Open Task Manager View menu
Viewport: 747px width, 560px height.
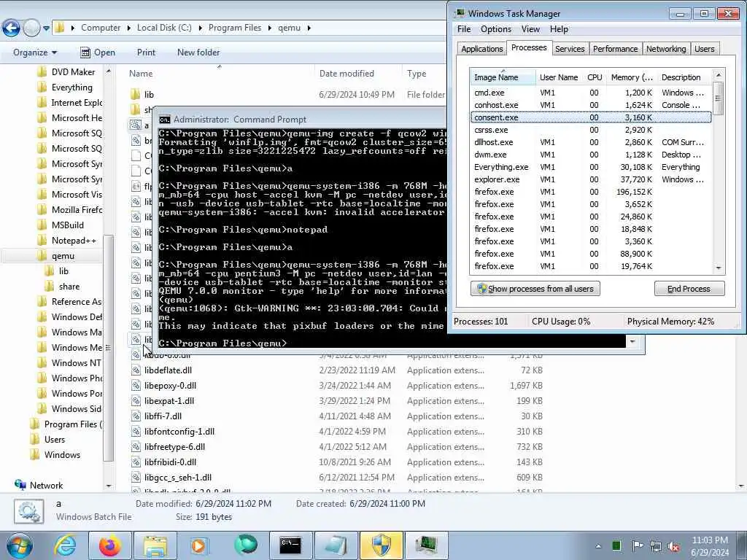click(x=530, y=29)
